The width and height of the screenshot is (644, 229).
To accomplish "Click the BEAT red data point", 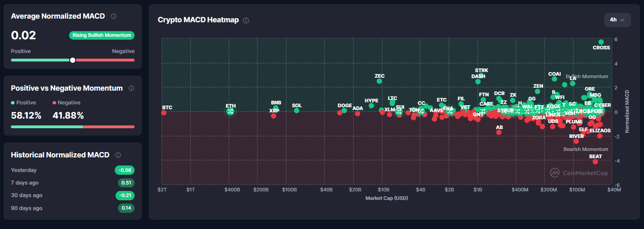I will [x=595, y=162].
